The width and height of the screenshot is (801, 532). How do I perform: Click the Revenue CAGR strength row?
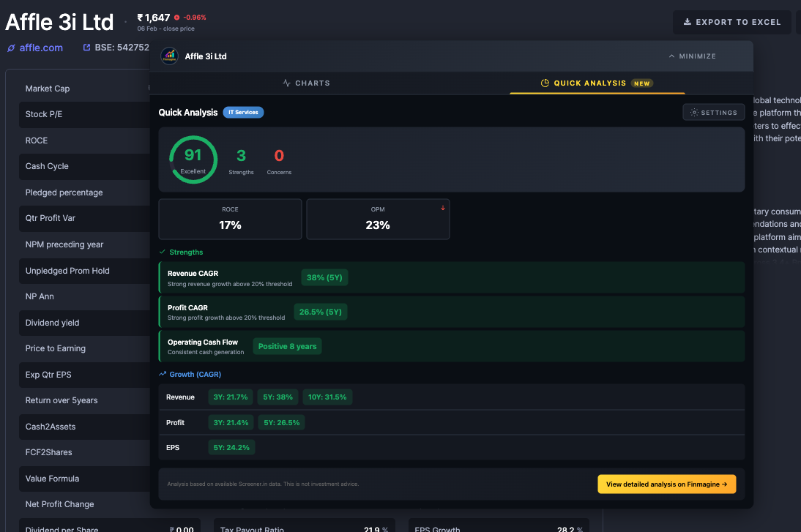tap(451, 277)
